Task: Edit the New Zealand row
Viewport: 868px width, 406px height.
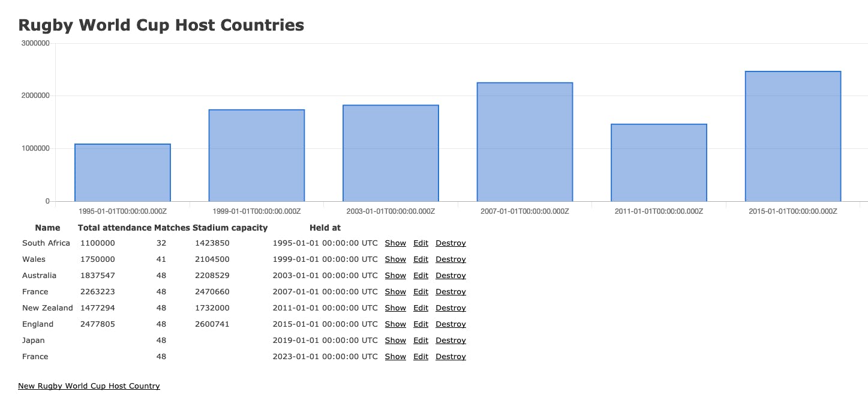Action: click(420, 308)
